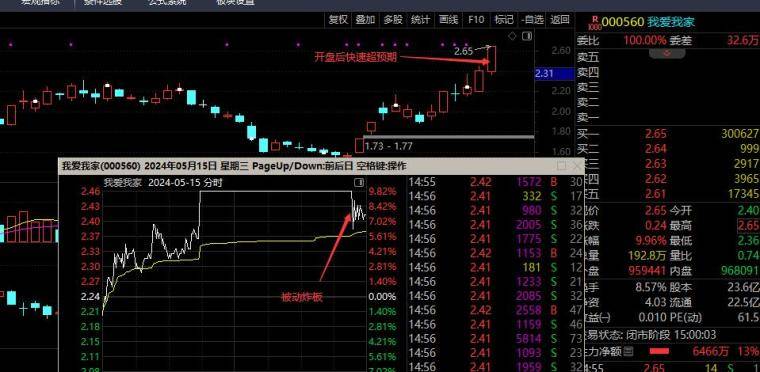Image resolution: width=760 pixels, height=372 pixels.
Task: Click the 9.96% change value
Action: [x=651, y=241]
